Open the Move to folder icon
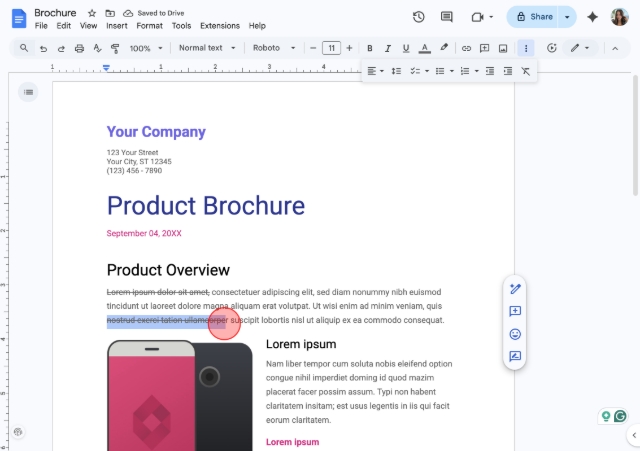This screenshot has height=451, width=640. click(110, 13)
